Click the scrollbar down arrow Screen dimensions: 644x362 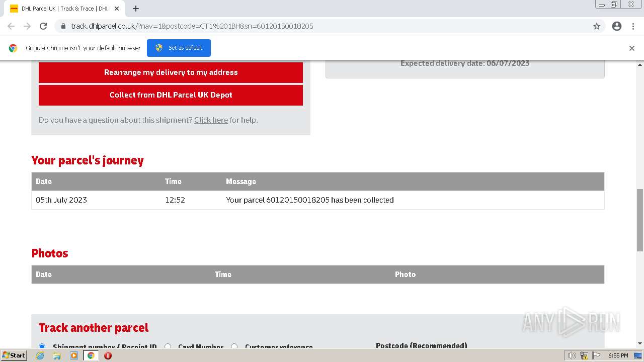[x=640, y=344]
